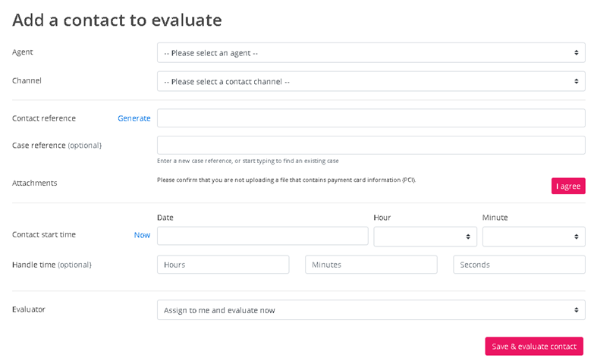Click the Generate contact reference link
Screen dimensions: 594x364
[x=134, y=118]
